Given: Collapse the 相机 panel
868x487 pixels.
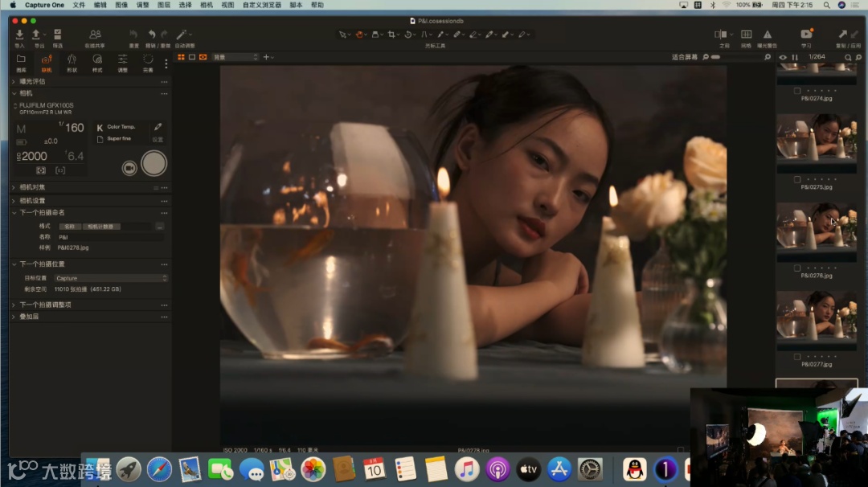Looking at the screenshot, I should (14, 93).
